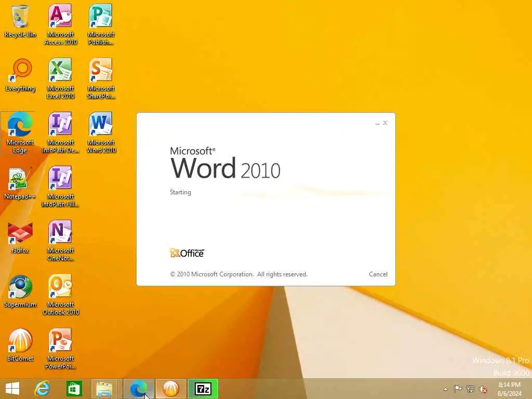
Task: Select the Microsoft Outlook 2010 shortcut
Action: [60, 295]
